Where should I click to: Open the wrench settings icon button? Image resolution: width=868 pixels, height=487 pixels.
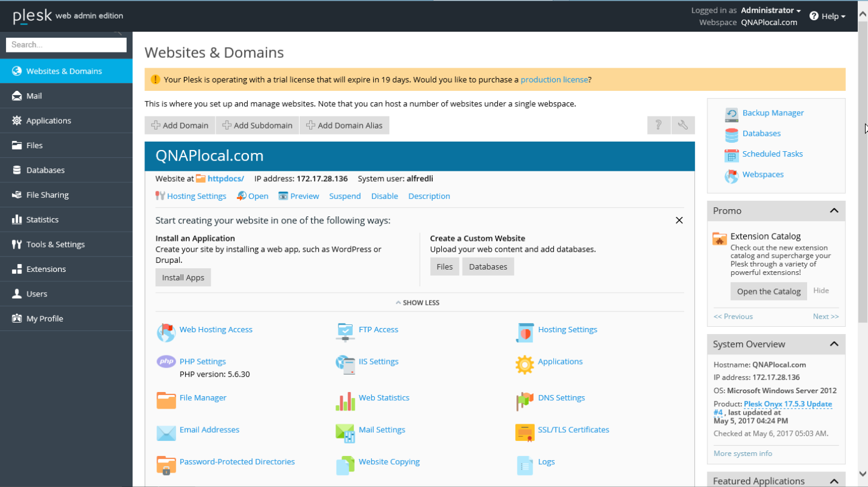pyautogui.click(x=683, y=125)
